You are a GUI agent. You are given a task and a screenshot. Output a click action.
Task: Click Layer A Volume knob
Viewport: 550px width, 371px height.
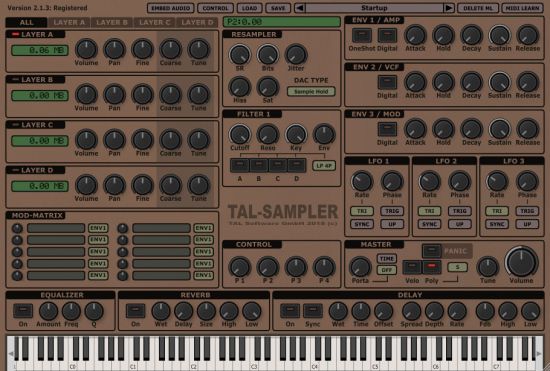[86, 49]
